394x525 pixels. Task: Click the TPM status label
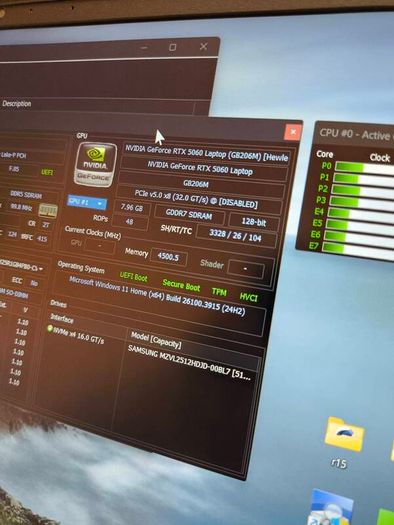coord(219,292)
